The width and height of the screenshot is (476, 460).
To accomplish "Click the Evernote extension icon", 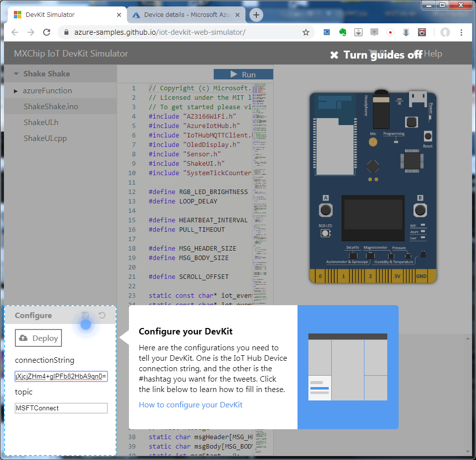I will (x=342, y=32).
